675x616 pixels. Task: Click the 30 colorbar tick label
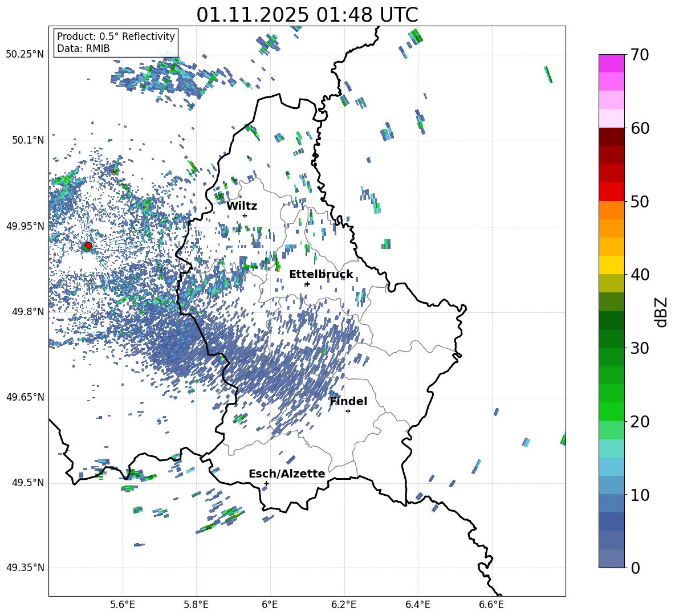tap(640, 348)
